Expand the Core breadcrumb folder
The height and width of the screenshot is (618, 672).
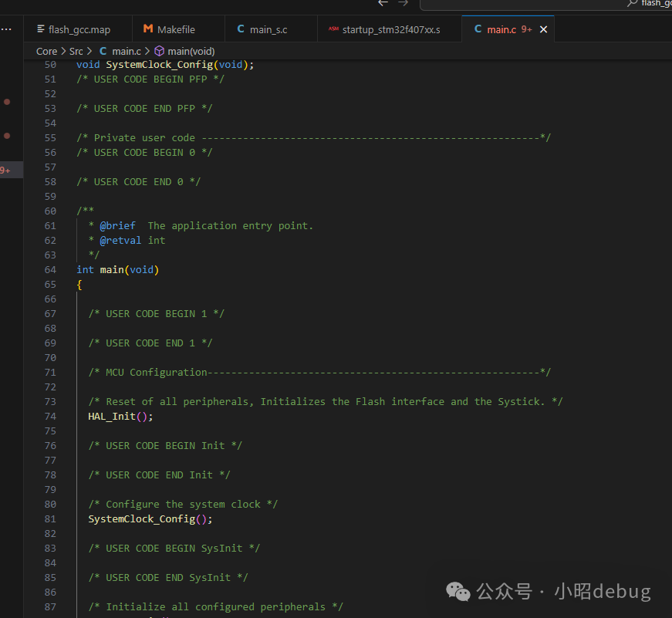pyautogui.click(x=46, y=51)
